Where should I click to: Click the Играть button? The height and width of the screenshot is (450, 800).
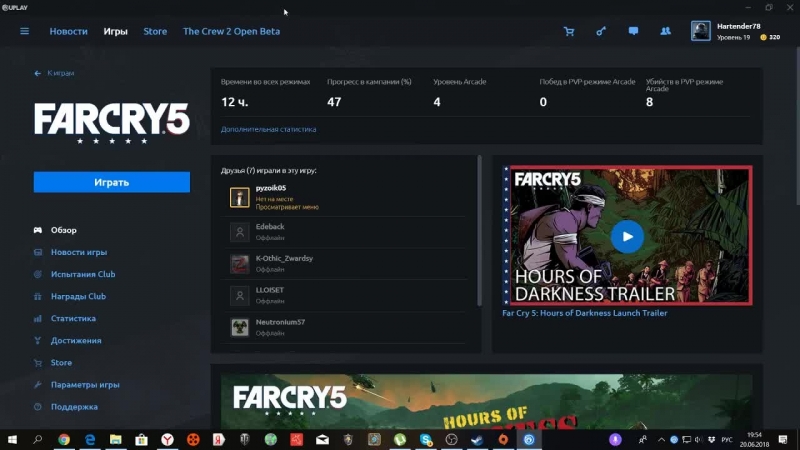[112, 182]
